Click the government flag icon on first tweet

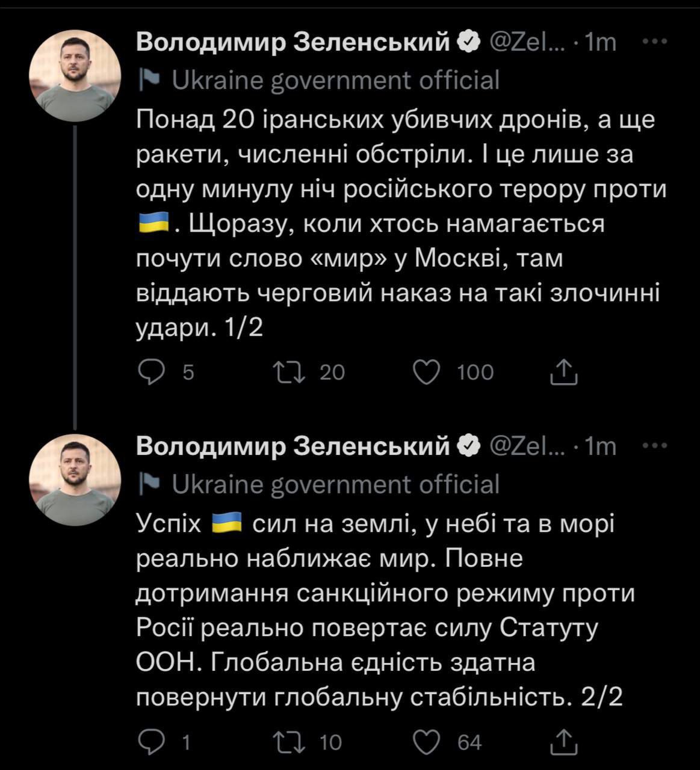[x=149, y=80]
